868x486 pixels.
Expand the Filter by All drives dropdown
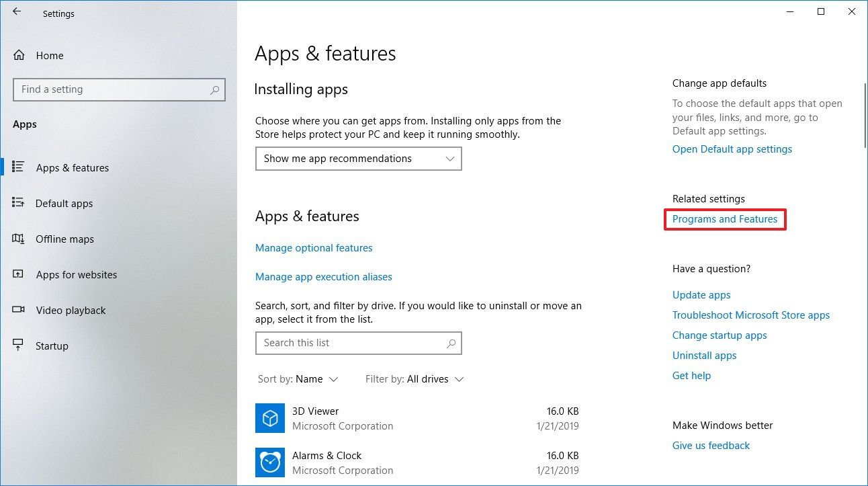tap(415, 379)
